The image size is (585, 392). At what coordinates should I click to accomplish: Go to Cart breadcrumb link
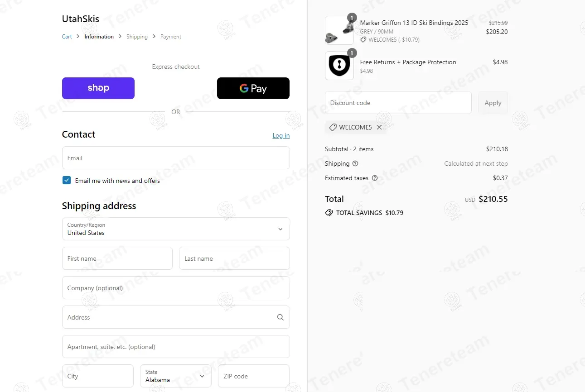coord(67,37)
